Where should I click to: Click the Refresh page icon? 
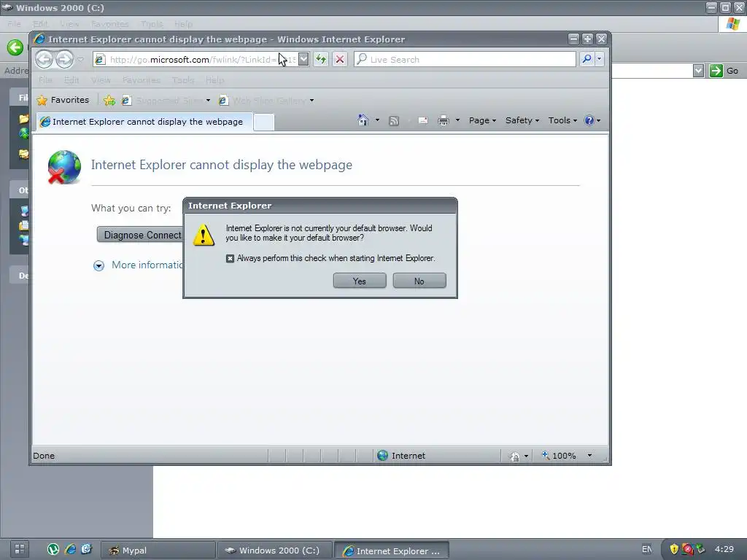[x=321, y=60]
